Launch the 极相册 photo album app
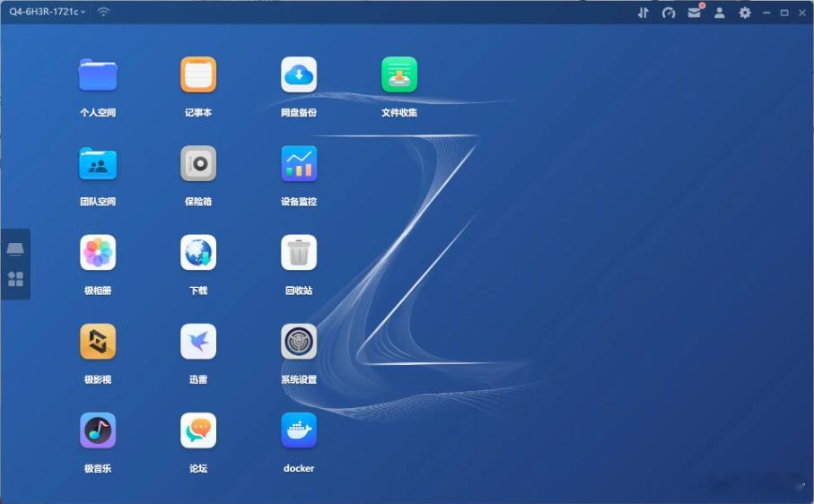The height and width of the screenshot is (504, 814). click(x=98, y=253)
